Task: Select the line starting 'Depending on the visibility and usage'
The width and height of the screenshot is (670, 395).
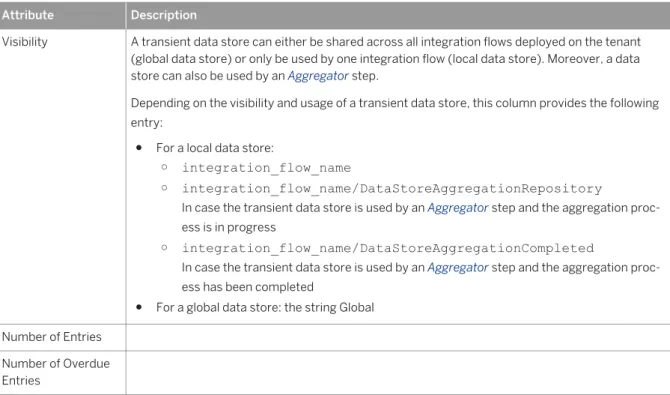Action: (395, 103)
